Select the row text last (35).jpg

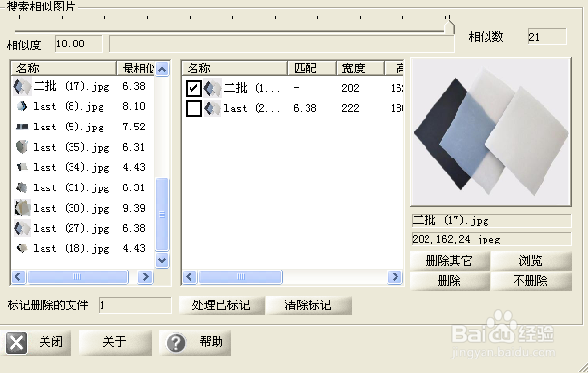[x=72, y=147]
